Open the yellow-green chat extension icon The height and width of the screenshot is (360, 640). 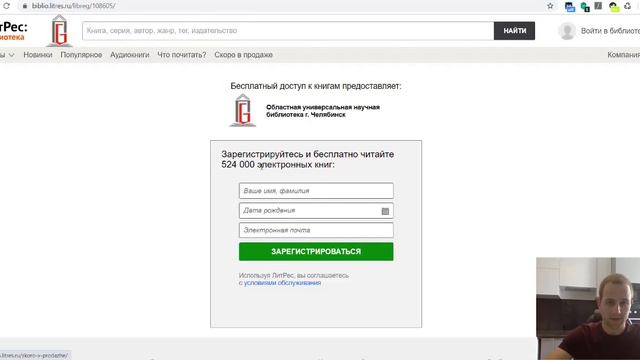click(613, 7)
